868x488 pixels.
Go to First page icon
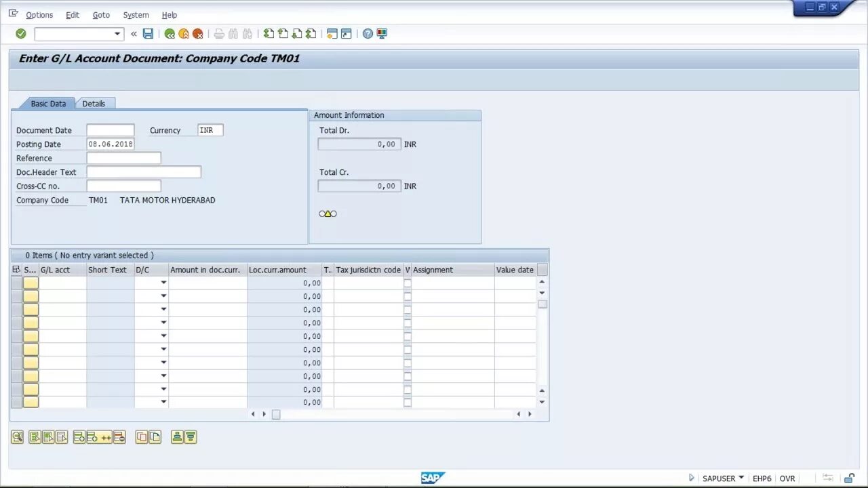tap(269, 33)
